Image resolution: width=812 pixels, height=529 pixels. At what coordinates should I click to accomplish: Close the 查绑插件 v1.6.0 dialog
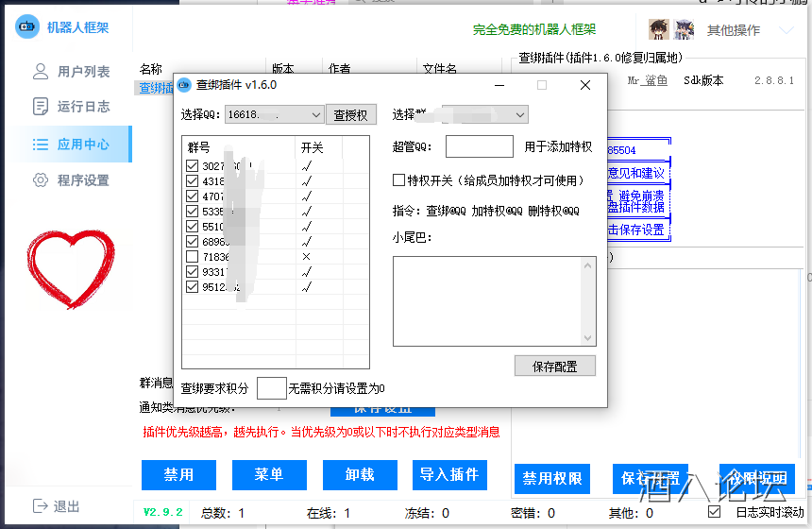coord(585,85)
